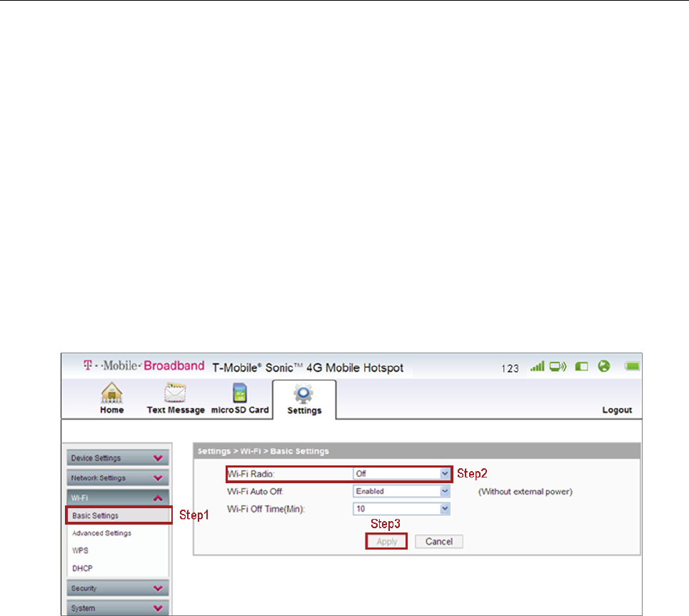
Task: Open the Wi-Fi Radio dropdown
Action: pyautogui.click(x=401, y=474)
